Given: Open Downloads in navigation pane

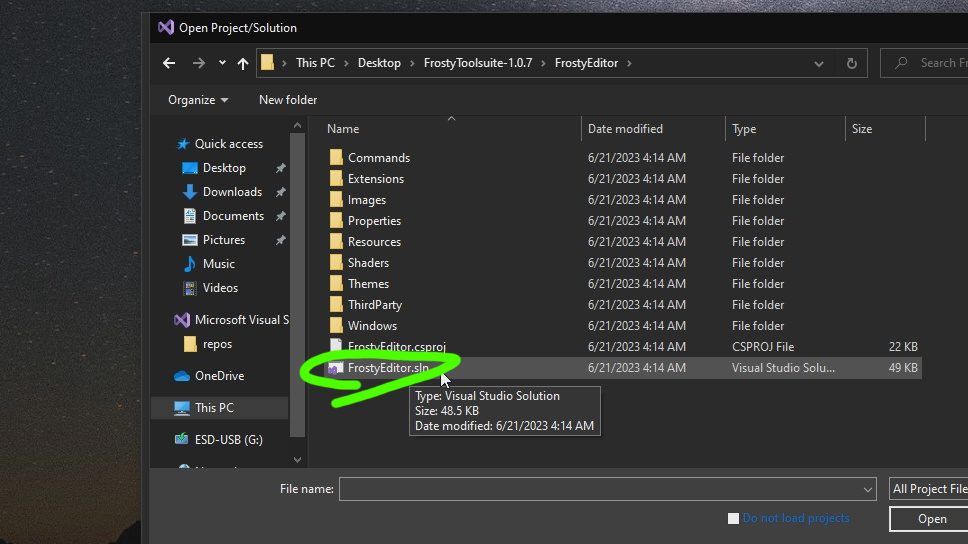Looking at the screenshot, I should (x=232, y=192).
